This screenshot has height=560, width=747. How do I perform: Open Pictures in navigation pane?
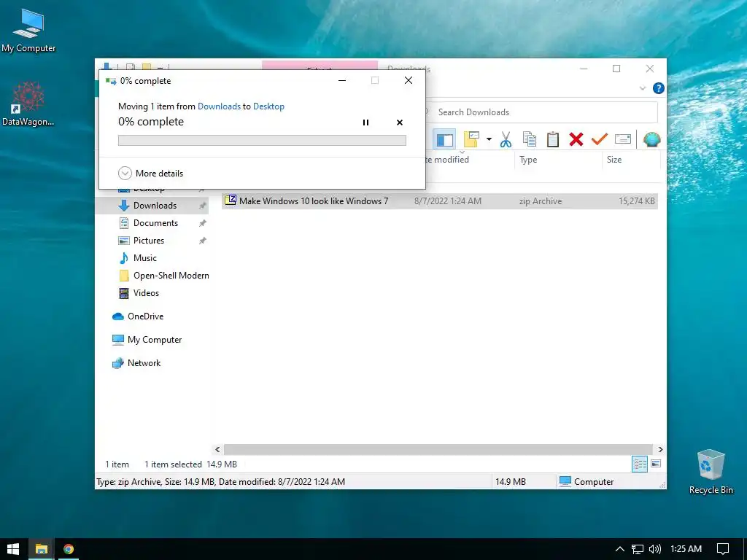(149, 241)
